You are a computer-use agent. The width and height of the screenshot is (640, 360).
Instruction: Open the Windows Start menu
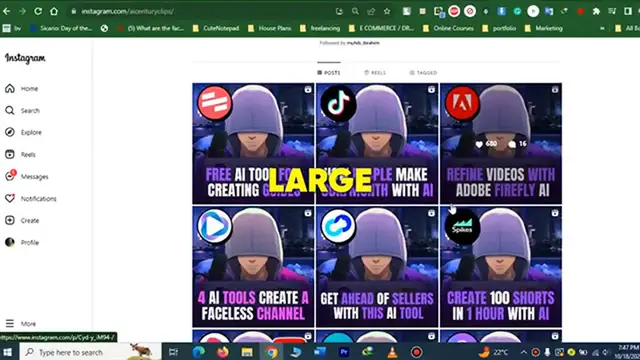point(7,352)
